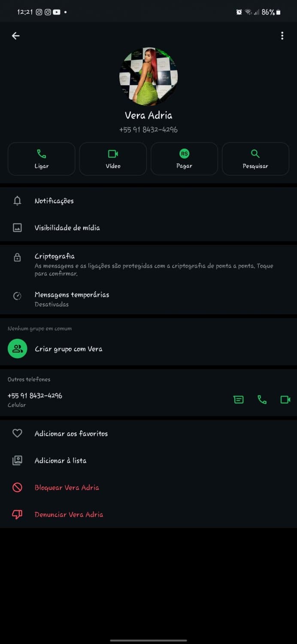Tap the phone call icon beside number
The image size is (297, 644).
[262, 400]
